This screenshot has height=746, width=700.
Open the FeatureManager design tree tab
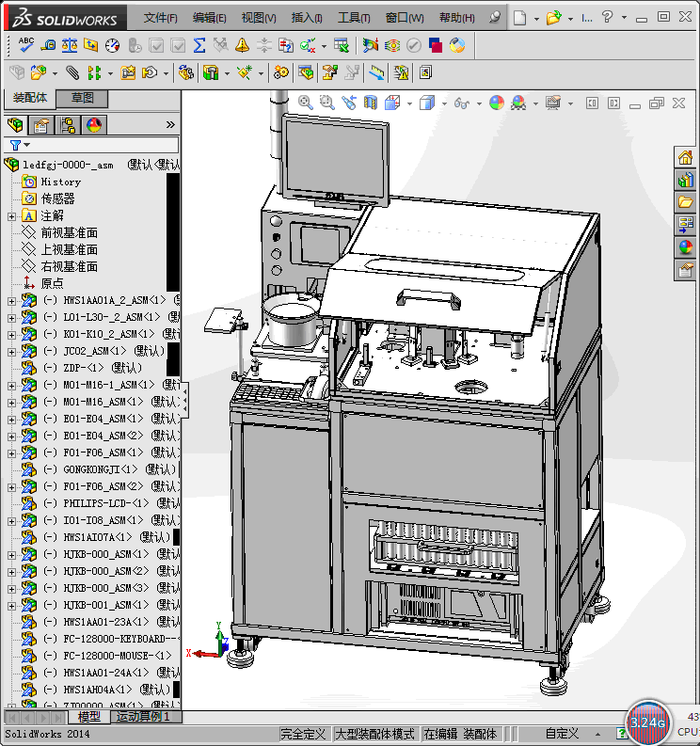click(14, 125)
